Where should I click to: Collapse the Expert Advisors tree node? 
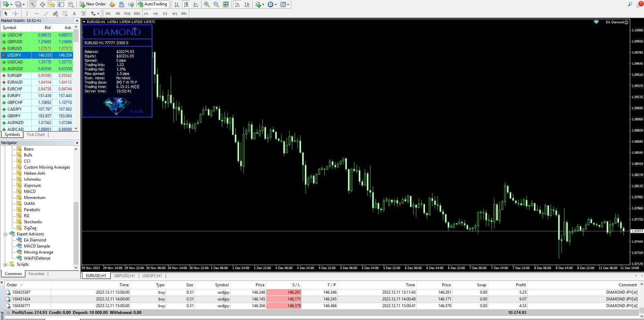tap(5, 234)
